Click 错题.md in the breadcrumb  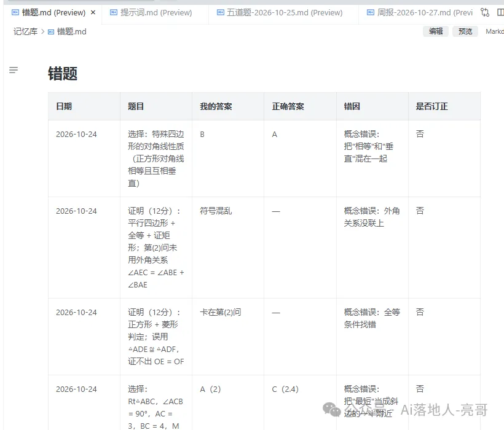[71, 31]
